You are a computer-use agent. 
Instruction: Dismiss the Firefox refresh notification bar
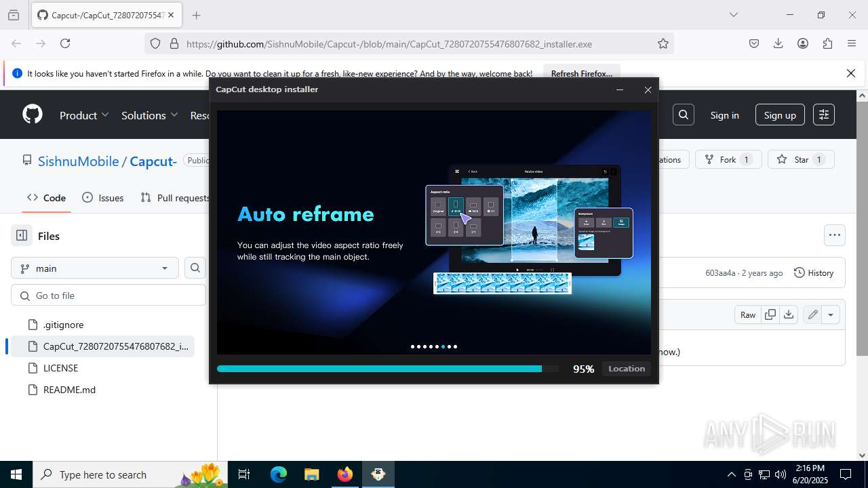coord(851,73)
